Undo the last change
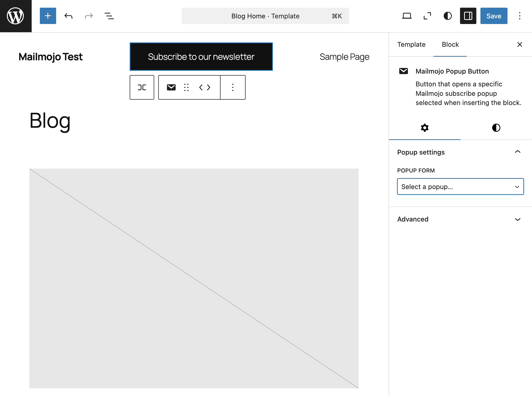The height and width of the screenshot is (396, 532). tap(68, 16)
